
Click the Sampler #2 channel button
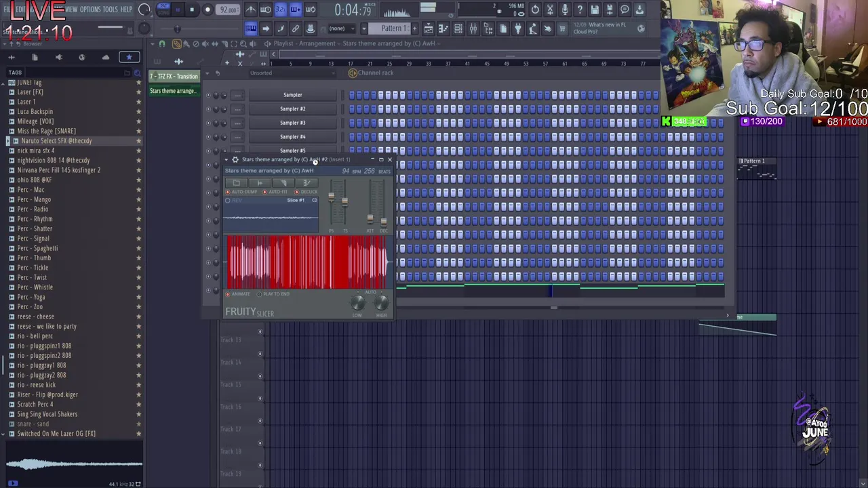293,109
